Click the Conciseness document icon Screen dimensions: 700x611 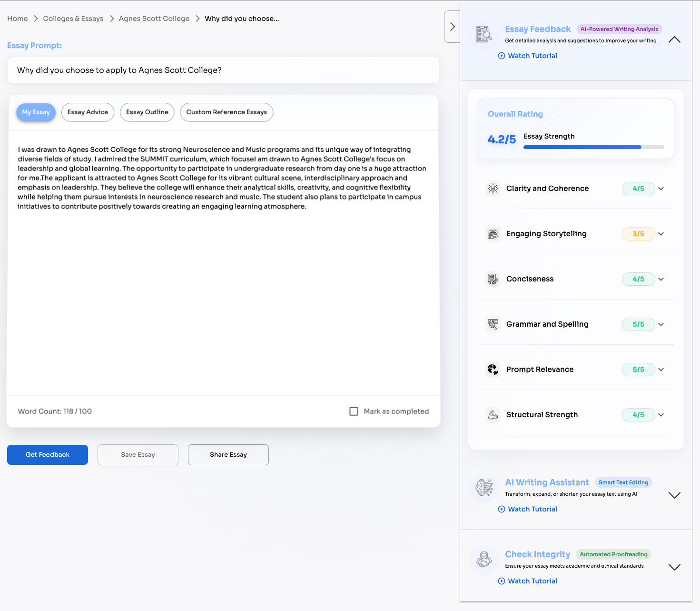coord(493,279)
